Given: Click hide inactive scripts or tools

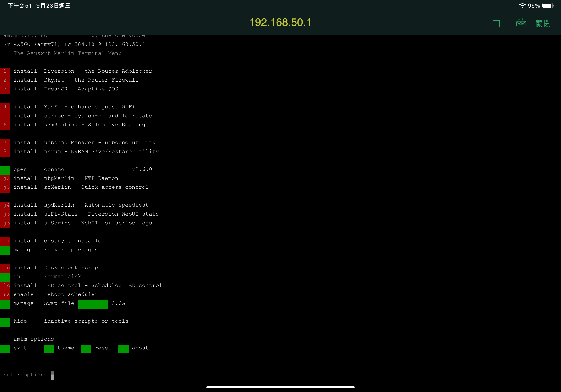Looking at the screenshot, I should (64, 321).
